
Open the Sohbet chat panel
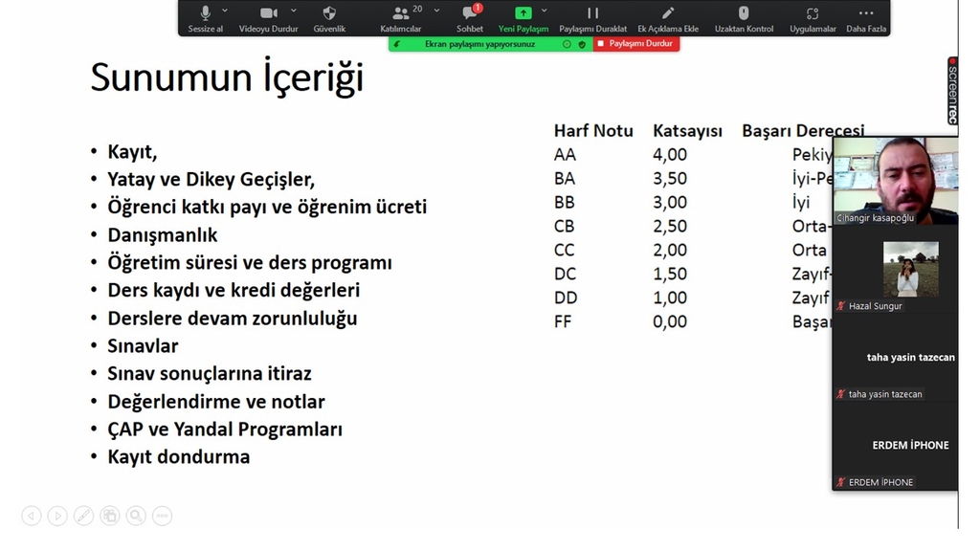470,18
